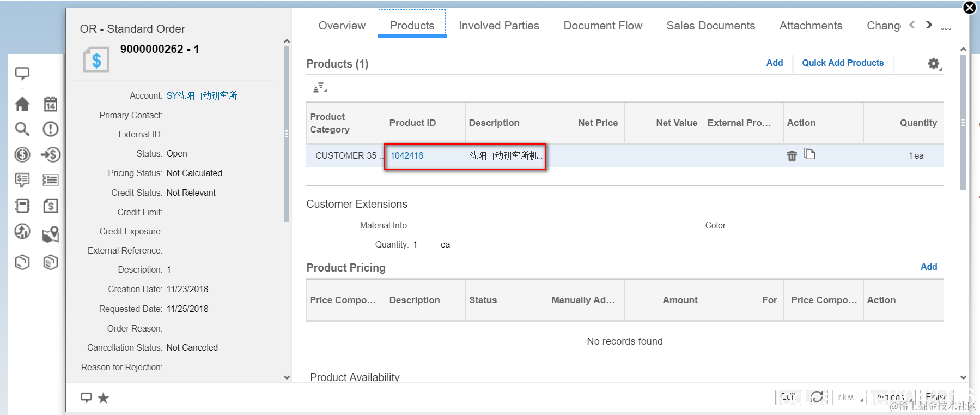The height and width of the screenshot is (415, 980).
Task: Delete product row with trash icon
Action: pos(792,156)
